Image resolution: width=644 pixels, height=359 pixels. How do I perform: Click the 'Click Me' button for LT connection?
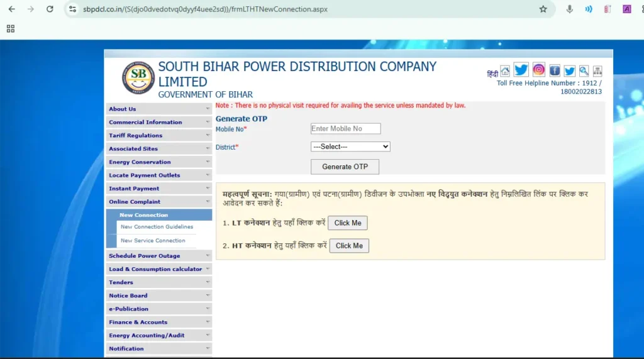click(347, 223)
